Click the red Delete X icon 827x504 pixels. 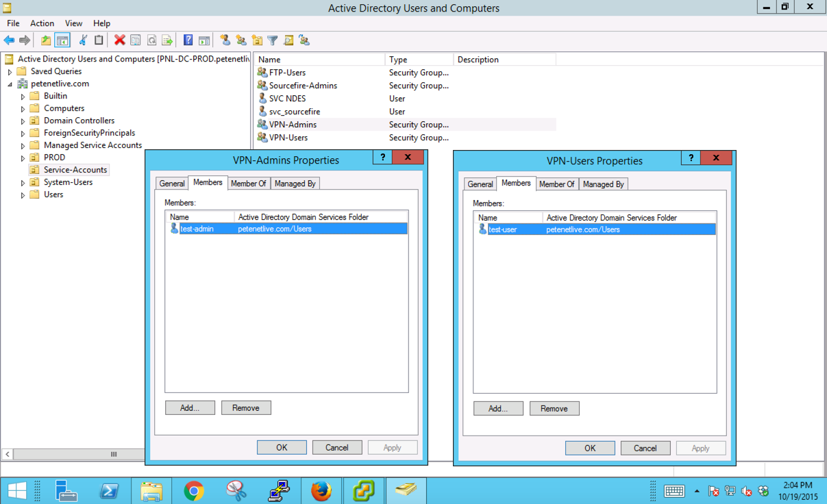120,40
